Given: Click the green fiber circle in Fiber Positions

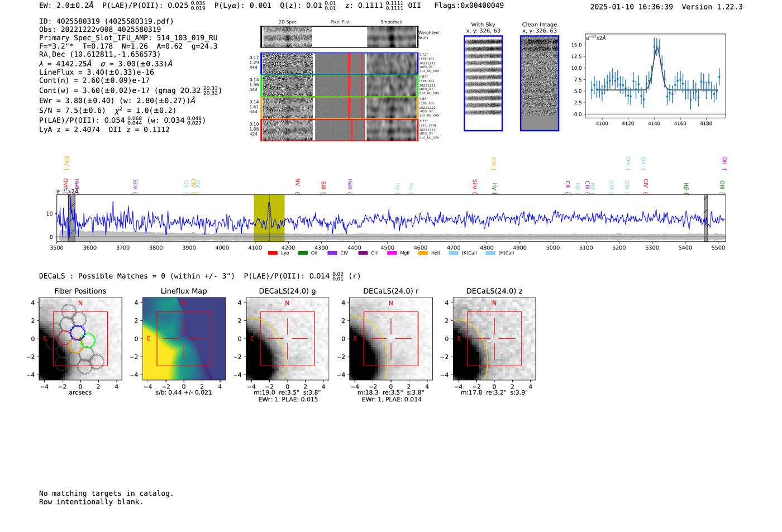Looking at the screenshot, I should click(88, 341).
